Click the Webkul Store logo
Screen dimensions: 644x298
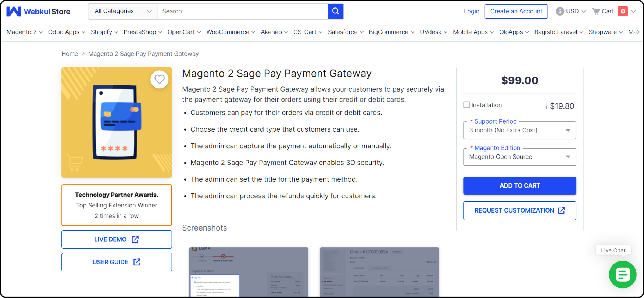coord(38,11)
